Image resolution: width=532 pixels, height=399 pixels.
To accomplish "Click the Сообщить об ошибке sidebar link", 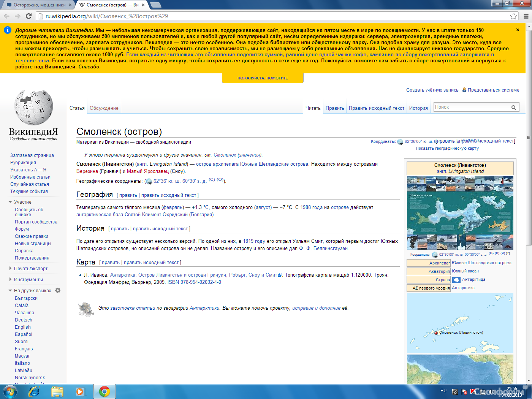I will pyautogui.click(x=29, y=212).
